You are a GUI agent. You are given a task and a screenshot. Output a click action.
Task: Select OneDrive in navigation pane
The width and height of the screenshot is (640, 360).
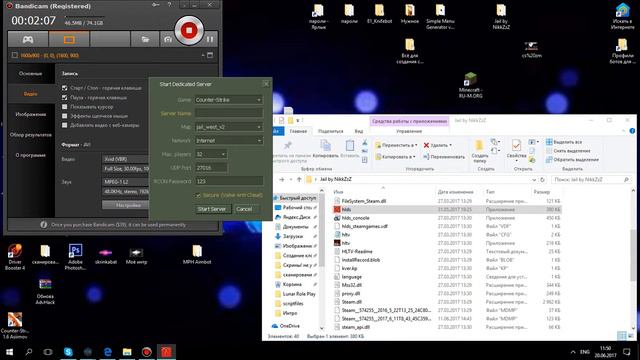tap(290, 326)
